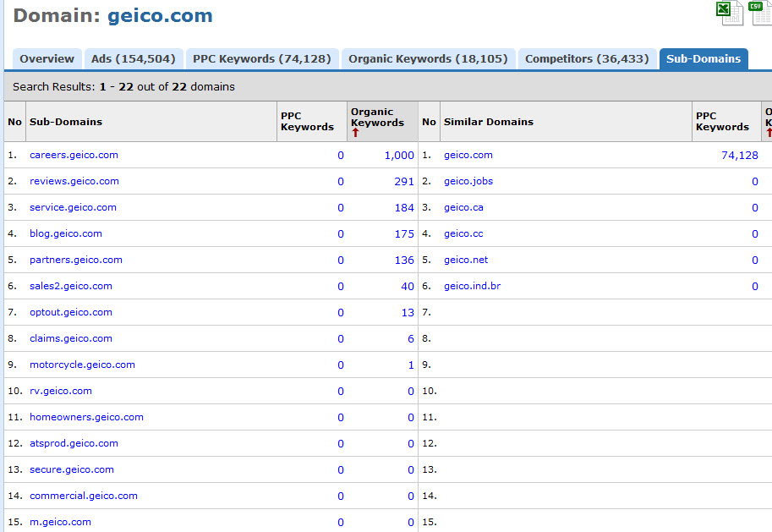
Task: Click PPC keywords value for careers.geico.com
Action: point(341,155)
